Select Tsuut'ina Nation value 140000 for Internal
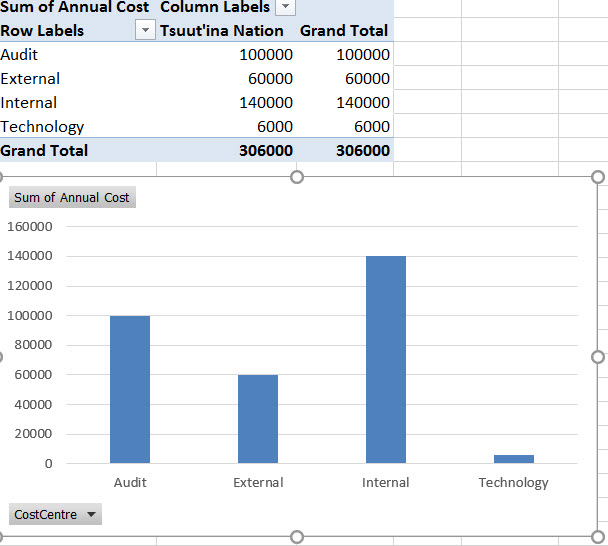Viewport: 608px width, 546px height. [226, 102]
